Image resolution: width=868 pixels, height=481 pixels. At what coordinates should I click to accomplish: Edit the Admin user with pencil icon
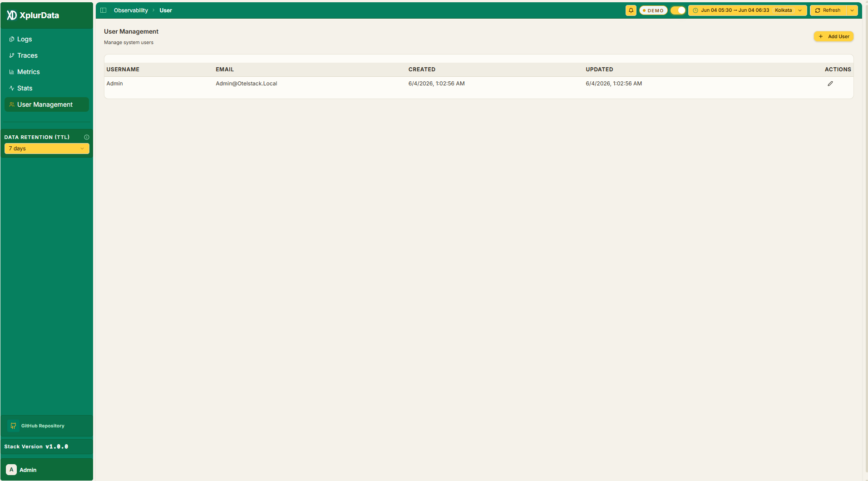pos(830,84)
